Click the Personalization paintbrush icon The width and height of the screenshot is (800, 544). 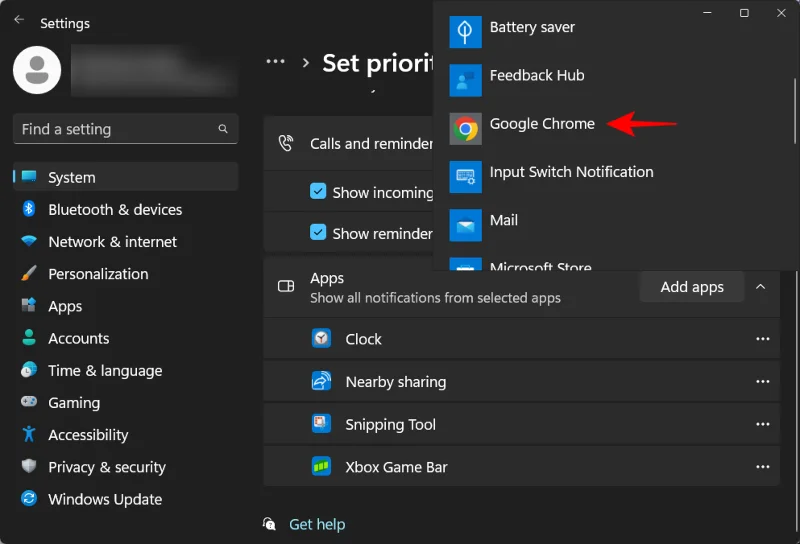pos(29,273)
